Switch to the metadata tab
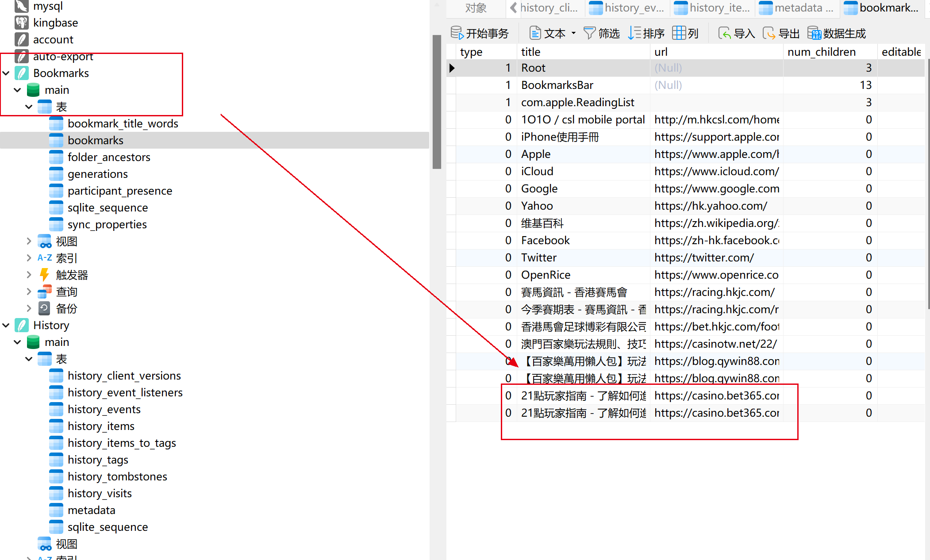930x560 pixels. coord(797,8)
